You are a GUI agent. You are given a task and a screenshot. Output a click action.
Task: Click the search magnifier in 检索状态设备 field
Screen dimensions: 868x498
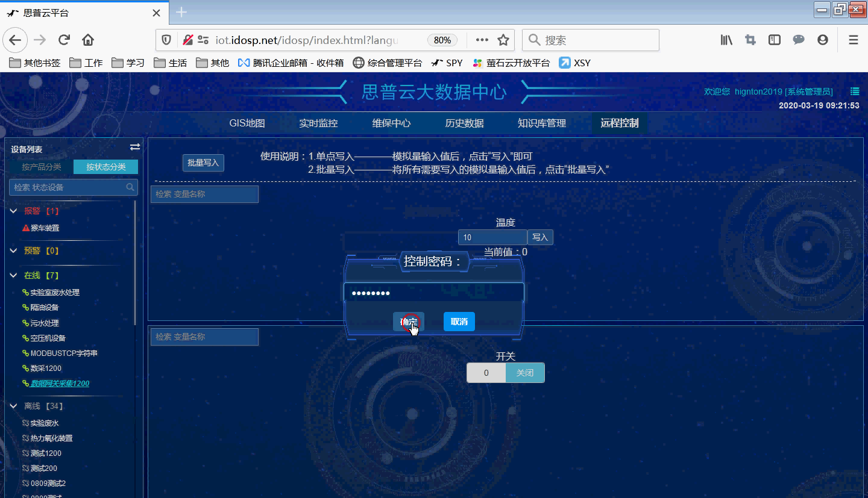pyautogui.click(x=130, y=187)
